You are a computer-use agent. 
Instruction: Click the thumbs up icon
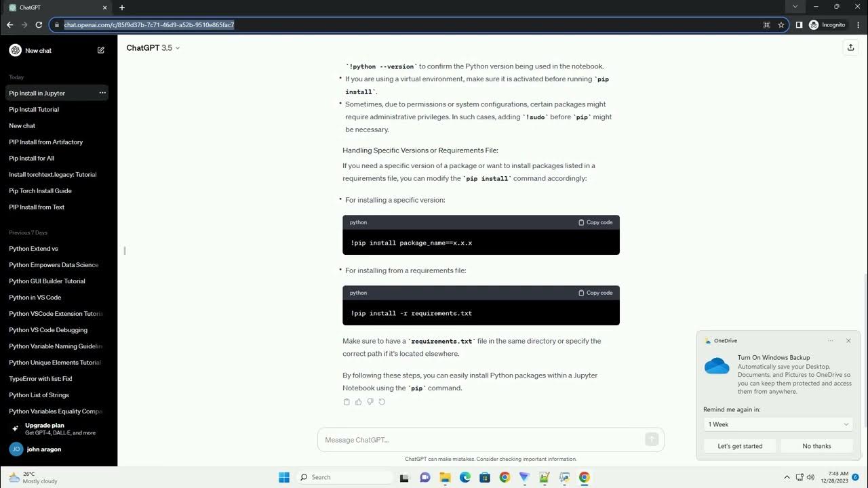(359, 402)
